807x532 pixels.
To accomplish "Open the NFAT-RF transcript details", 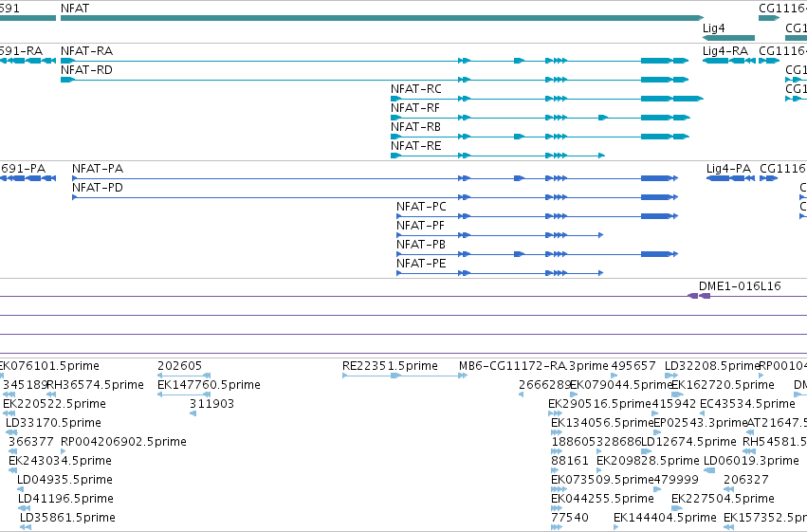I will 415,108.
